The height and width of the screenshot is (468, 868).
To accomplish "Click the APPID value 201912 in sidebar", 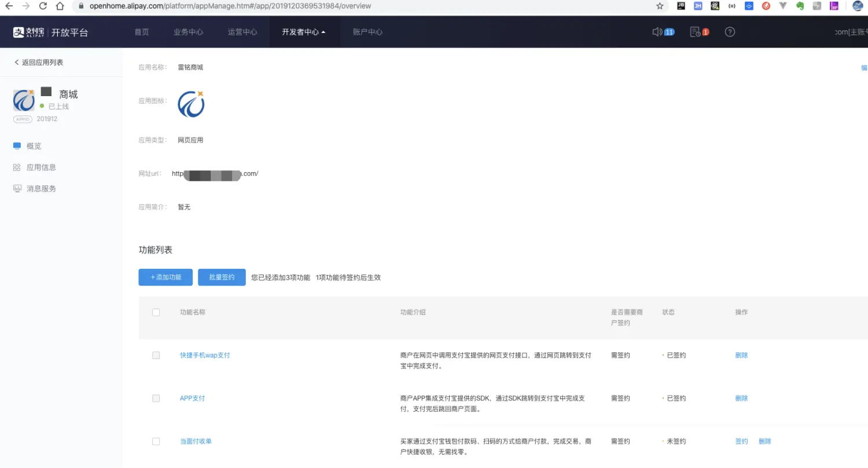I will (47, 119).
